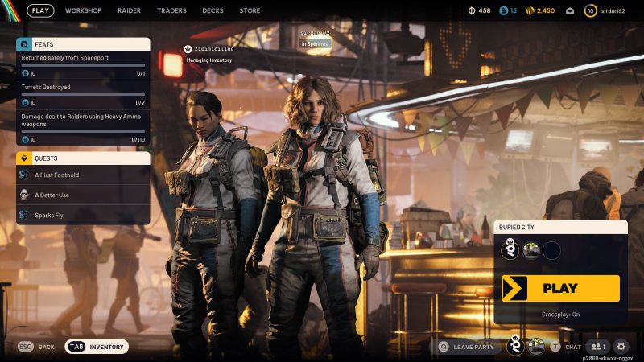Click the blue Feats header icon
This screenshot has width=644, height=362.
click(24, 44)
